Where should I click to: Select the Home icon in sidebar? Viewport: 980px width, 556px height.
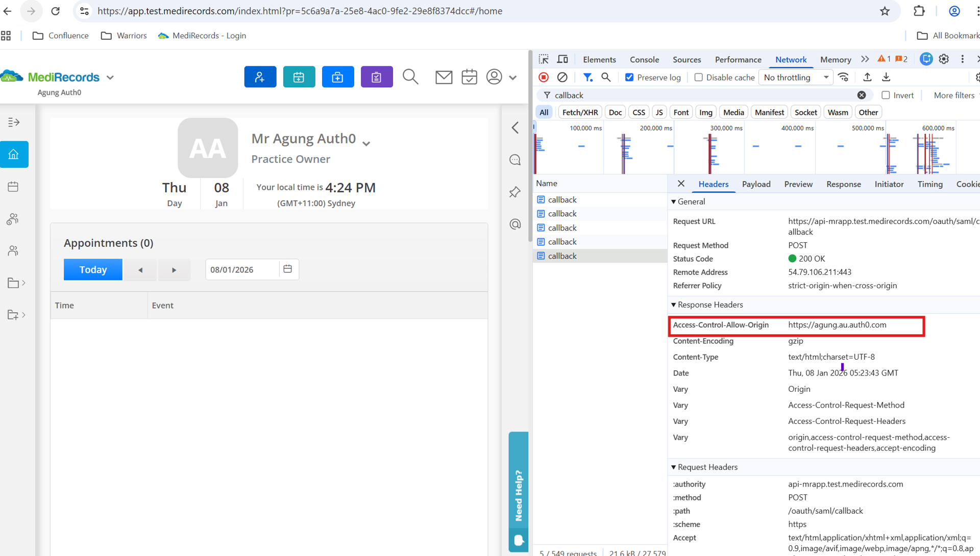click(x=14, y=154)
